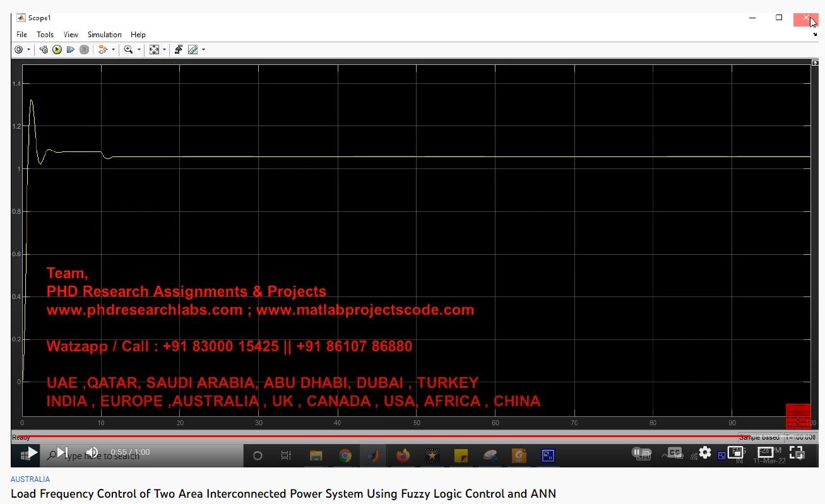Click the green Run simulation button
The height and width of the screenshot is (504, 825).
57,50
